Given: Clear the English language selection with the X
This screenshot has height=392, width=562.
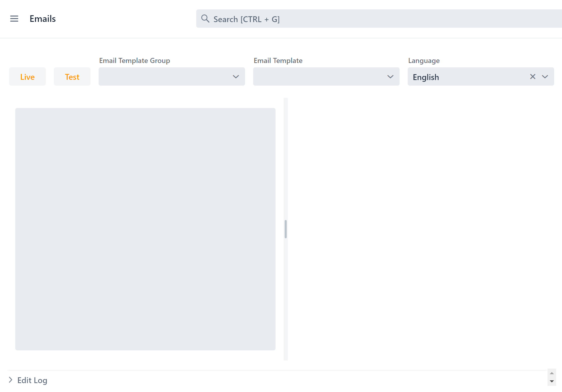Looking at the screenshot, I should click(x=533, y=76).
